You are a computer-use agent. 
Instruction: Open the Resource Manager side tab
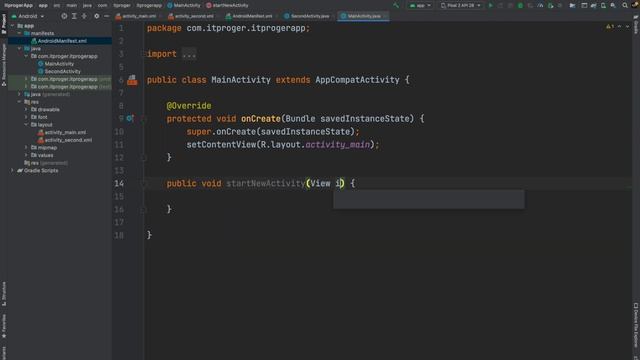coord(4,65)
